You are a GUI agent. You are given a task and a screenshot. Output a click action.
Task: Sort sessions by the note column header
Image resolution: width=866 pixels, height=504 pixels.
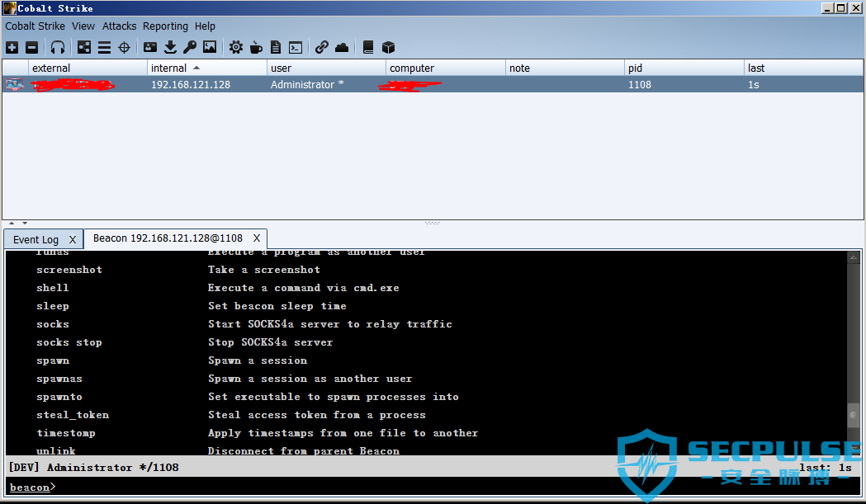565,68
